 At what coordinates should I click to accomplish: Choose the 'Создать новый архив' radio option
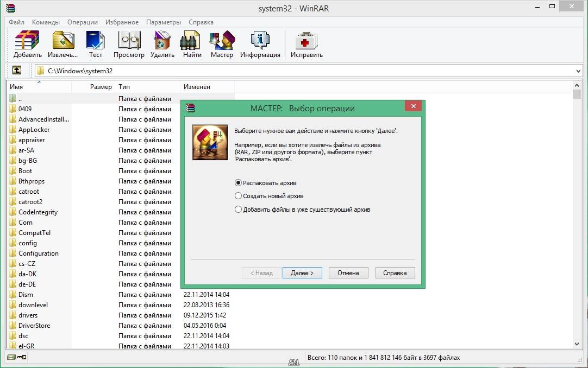coord(238,196)
